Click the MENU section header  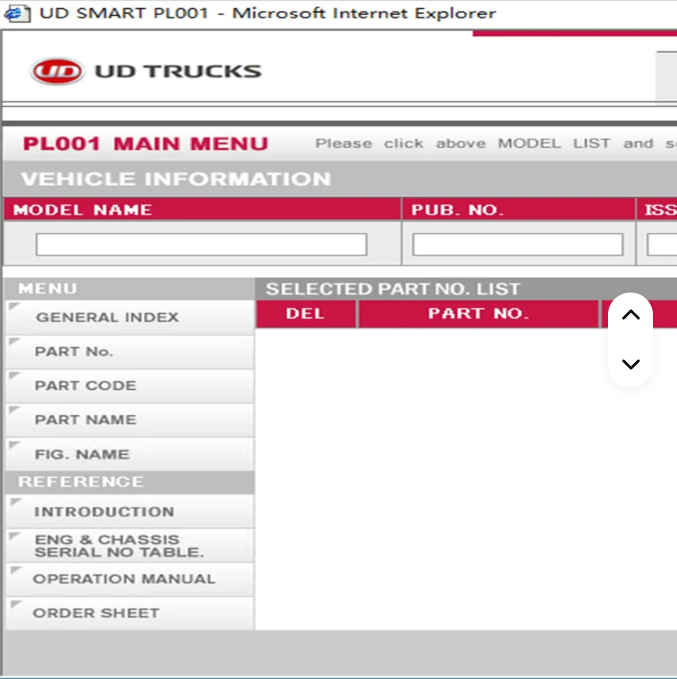point(130,289)
